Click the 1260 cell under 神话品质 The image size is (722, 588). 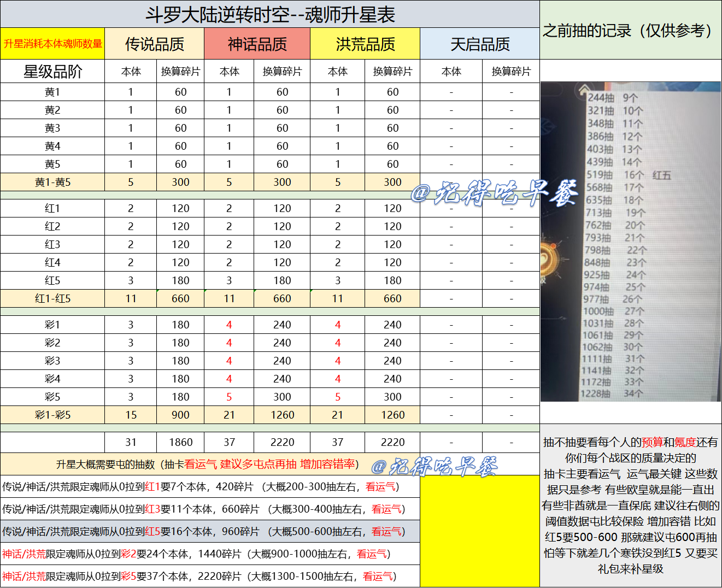(x=282, y=415)
